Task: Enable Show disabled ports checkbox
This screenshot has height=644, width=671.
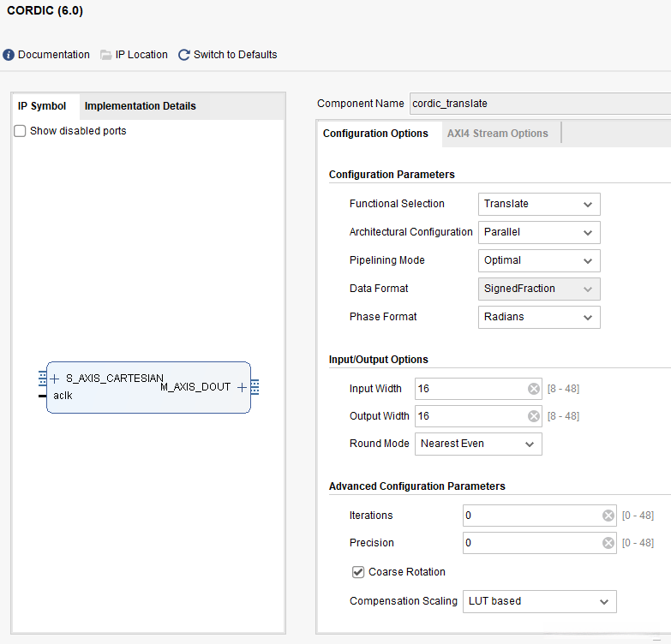Action: click(20, 131)
